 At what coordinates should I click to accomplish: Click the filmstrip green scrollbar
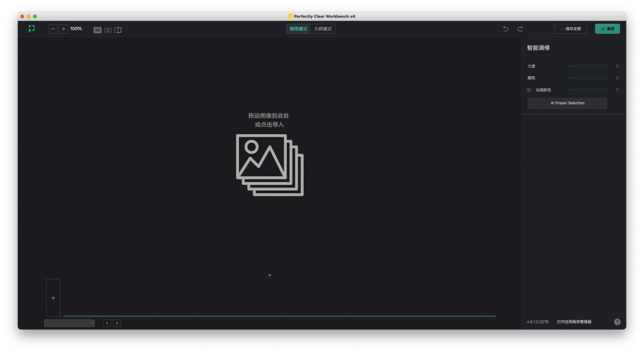click(x=280, y=316)
